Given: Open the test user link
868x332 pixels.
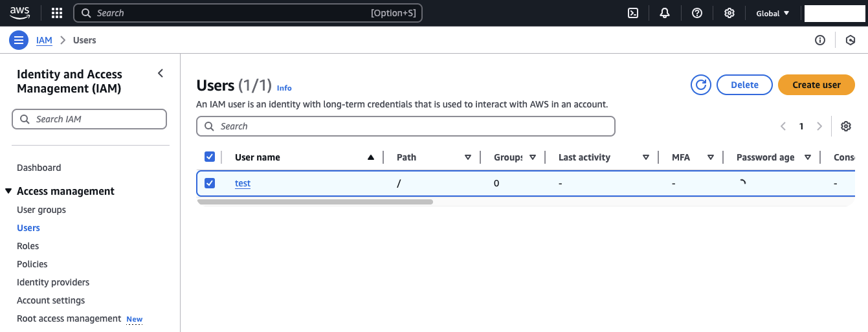Looking at the screenshot, I should [x=243, y=183].
